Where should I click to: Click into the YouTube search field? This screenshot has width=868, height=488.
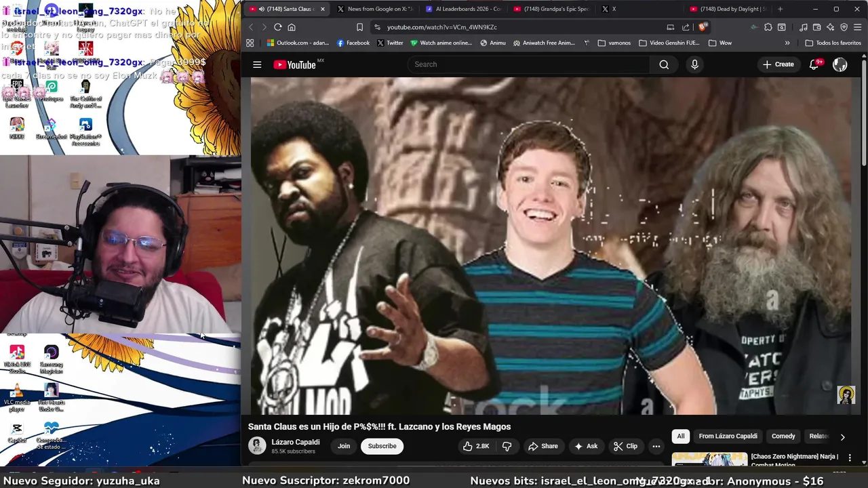click(529, 64)
